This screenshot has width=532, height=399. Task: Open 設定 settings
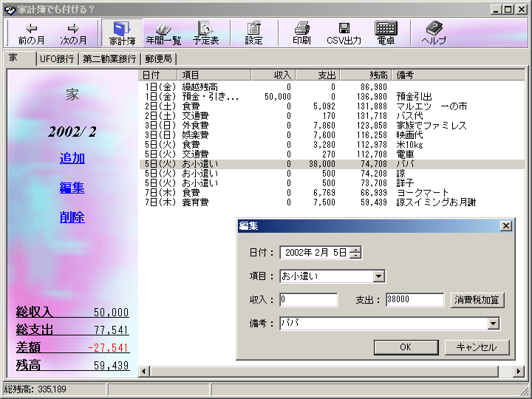tap(253, 33)
